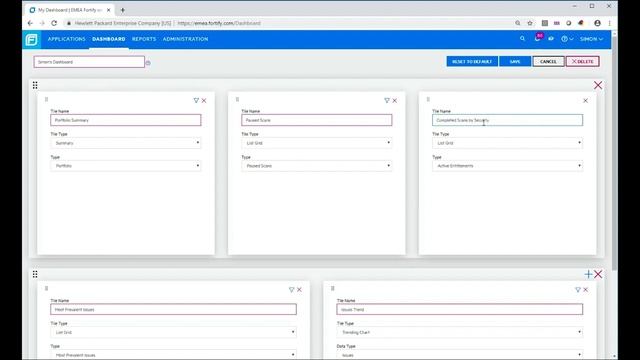The image size is (640, 360).
Task: Edit Issues Trend tile name field
Action: tap(460, 309)
